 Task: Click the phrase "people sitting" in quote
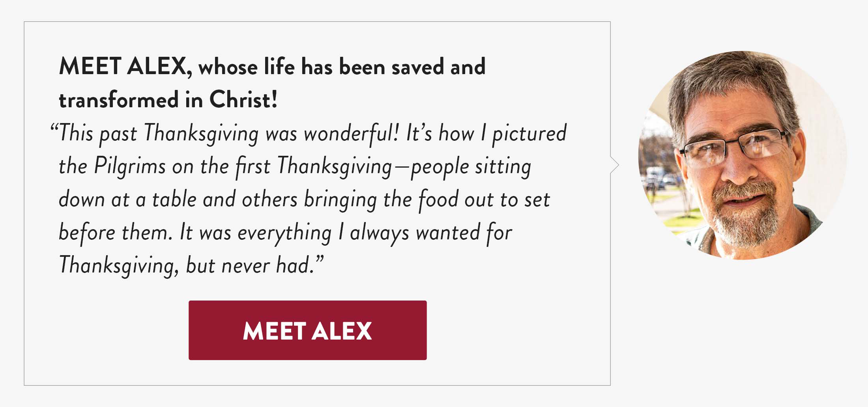(x=471, y=166)
